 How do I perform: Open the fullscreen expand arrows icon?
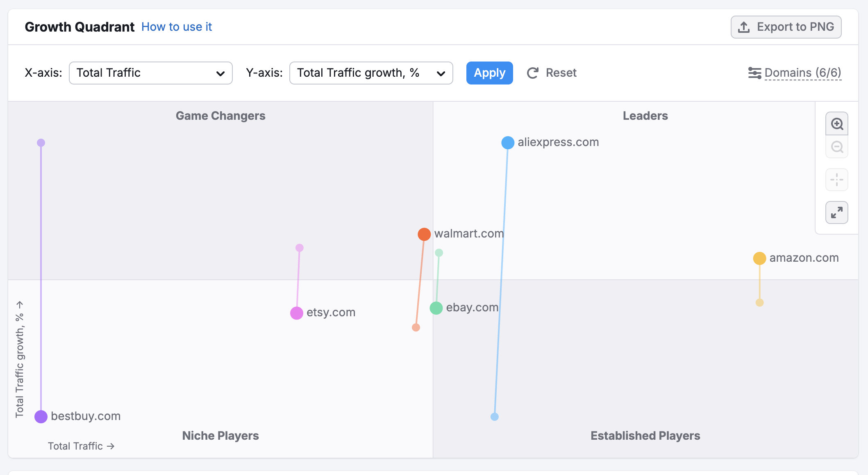pyautogui.click(x=836, y=212)
